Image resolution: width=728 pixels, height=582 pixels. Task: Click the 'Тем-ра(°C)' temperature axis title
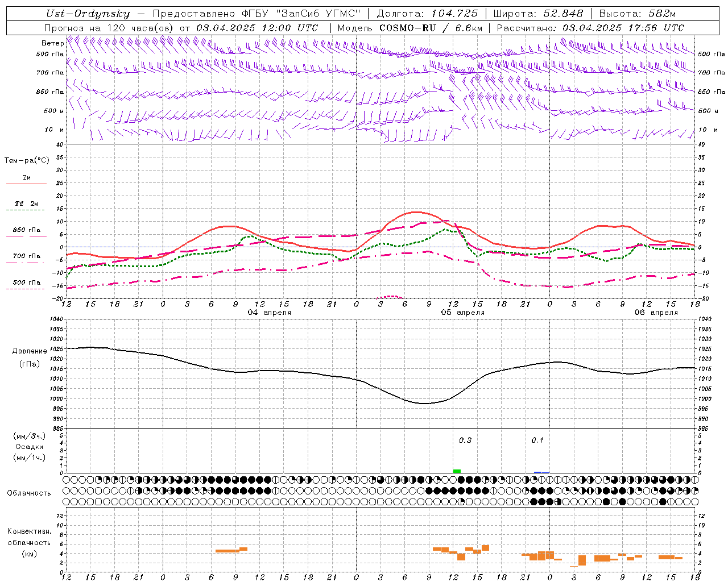(27, 161)
